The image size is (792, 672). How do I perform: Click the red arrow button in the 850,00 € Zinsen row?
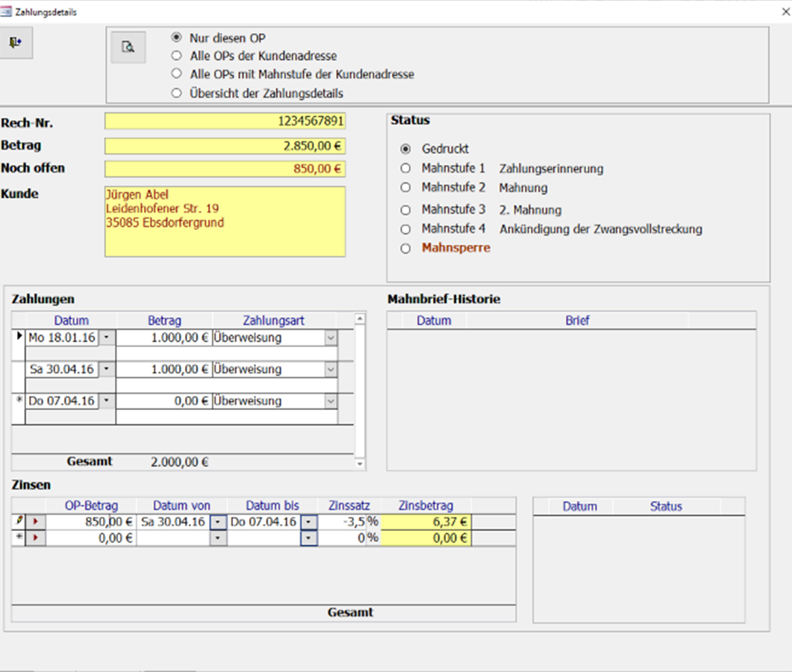[35, 523]
